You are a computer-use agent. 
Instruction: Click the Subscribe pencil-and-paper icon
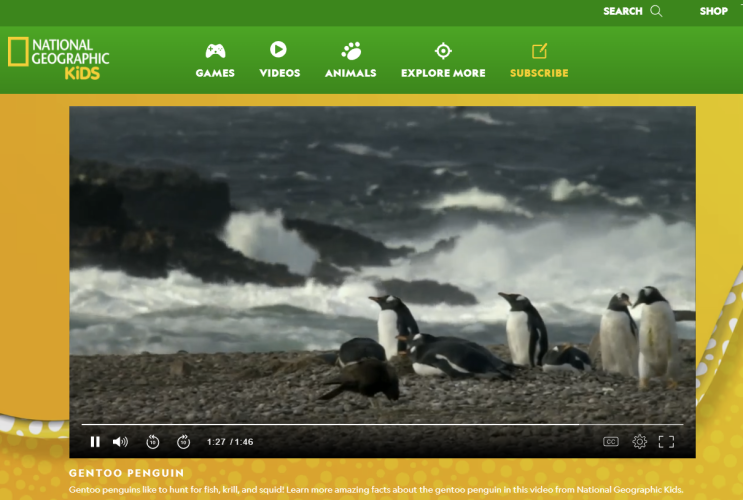(539, 51)
